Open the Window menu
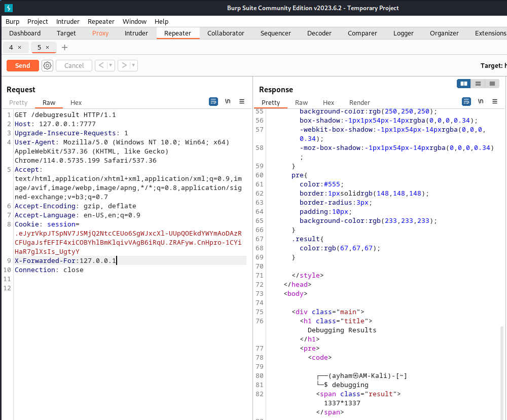The height and width of the screenshot is (420, 507). pyautogui.click(x=134, y=22)
